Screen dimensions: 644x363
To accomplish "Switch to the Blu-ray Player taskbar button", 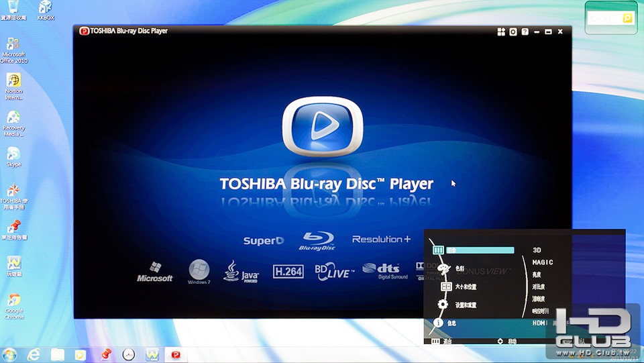I will click(x=176, y=354).
